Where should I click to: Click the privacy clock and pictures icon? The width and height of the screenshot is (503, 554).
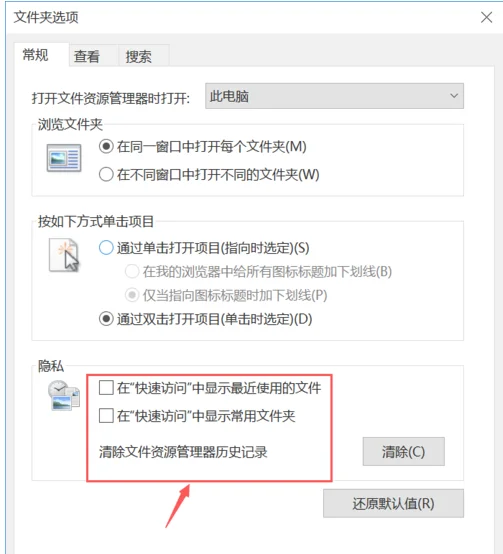click(x=64, y=395)
